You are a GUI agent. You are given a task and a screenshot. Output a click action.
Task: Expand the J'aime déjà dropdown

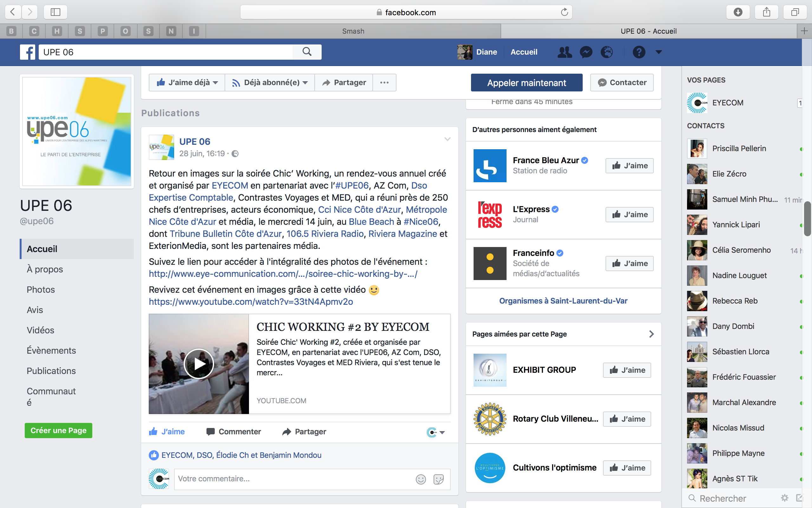(x=187, y=83)
